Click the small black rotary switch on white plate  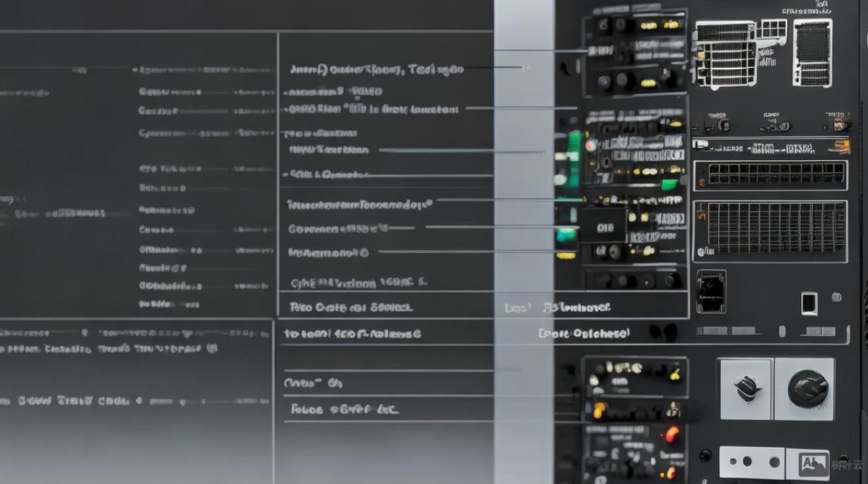(746, 388)
